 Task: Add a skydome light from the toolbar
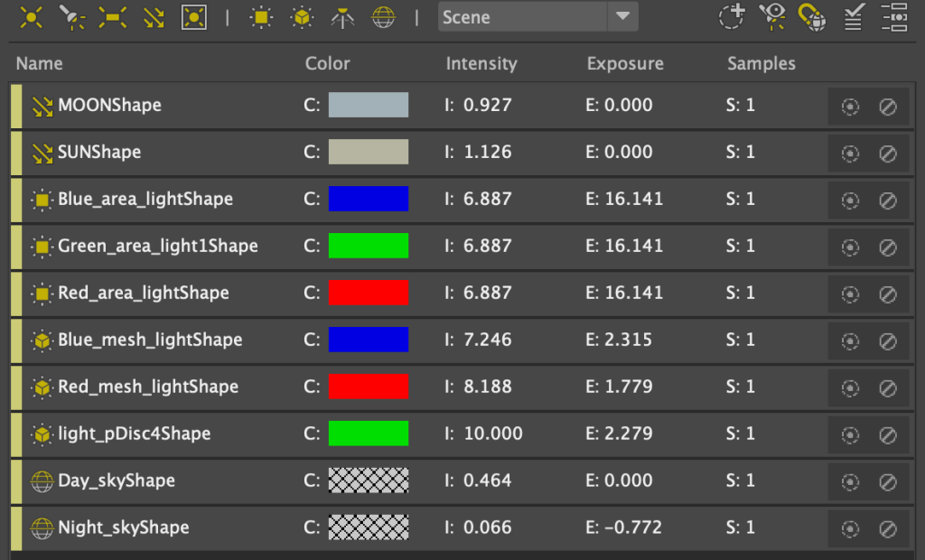pyautogui.click(x=384, y=17)
